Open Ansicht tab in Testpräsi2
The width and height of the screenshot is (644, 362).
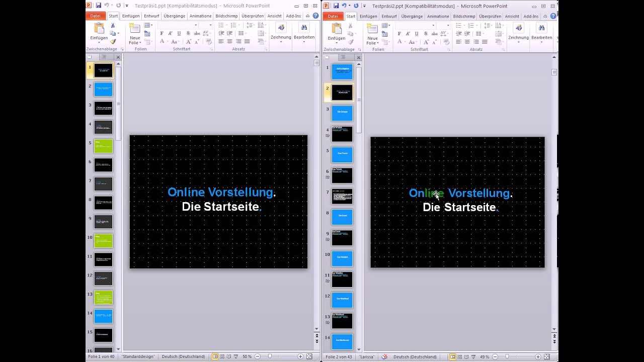[x=512, y=16]
